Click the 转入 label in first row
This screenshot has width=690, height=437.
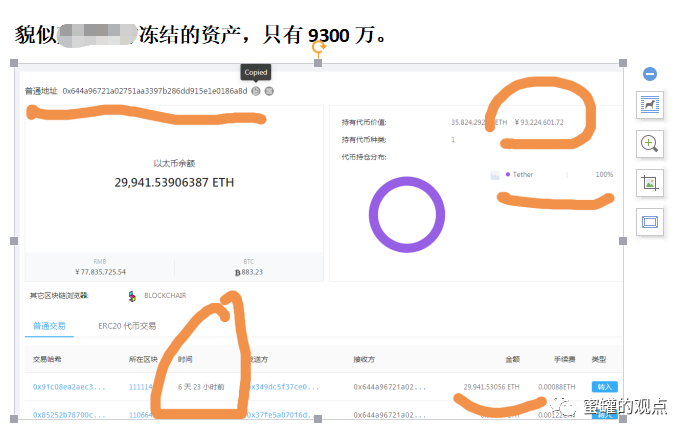pyautogui.click(x=605, y=387)
